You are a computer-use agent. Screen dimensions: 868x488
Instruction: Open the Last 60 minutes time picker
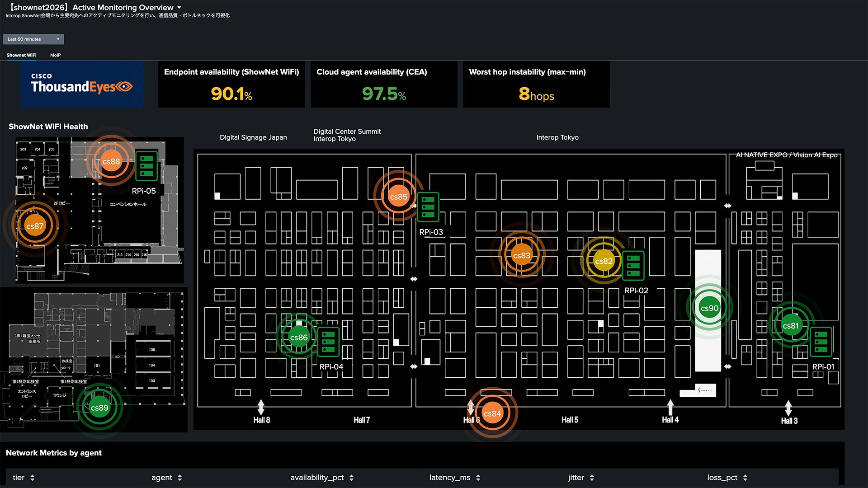[33, 39]
